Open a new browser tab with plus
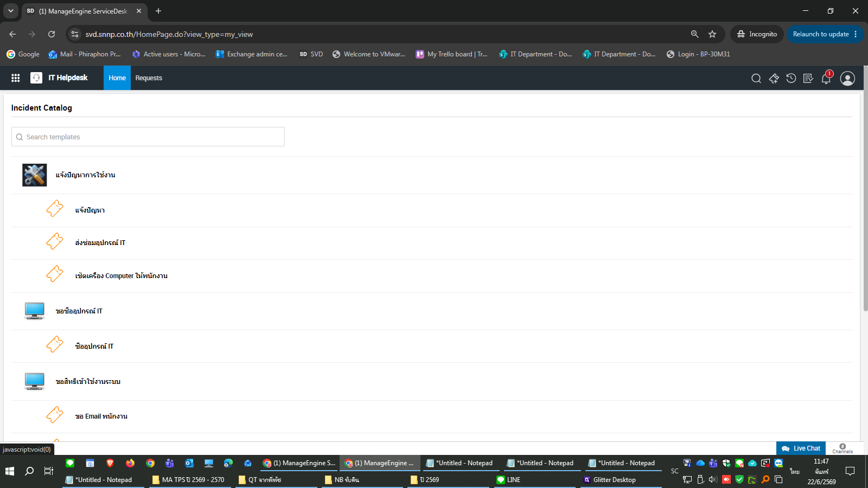 coord(158,11)
